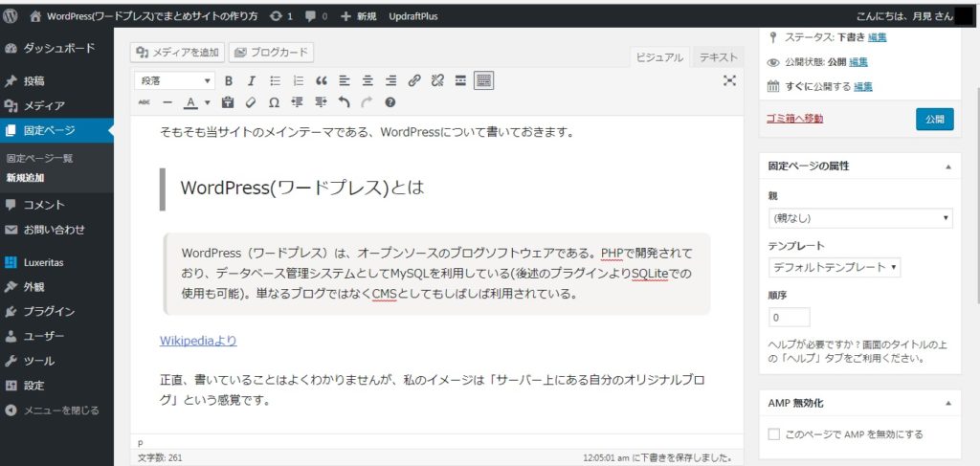Open the New content menu in admin bar
This screenshot has width=980, height=466.
point(359,17)
